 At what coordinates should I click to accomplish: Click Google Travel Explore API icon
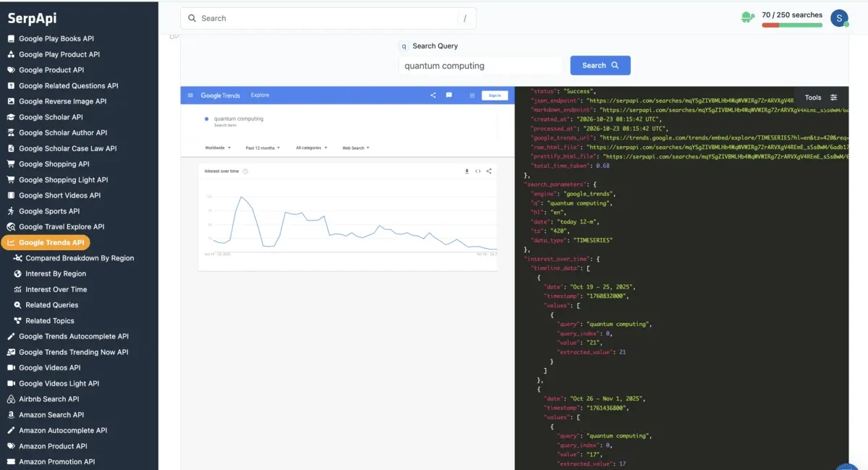[x=11, y=226]
